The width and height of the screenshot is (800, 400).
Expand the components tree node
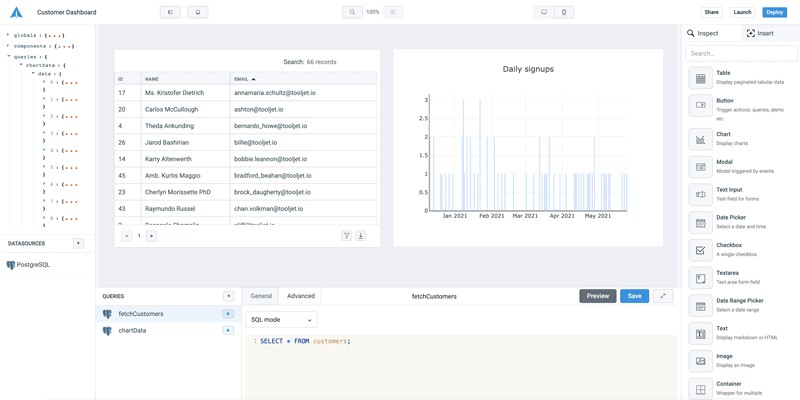click(8, 46)
